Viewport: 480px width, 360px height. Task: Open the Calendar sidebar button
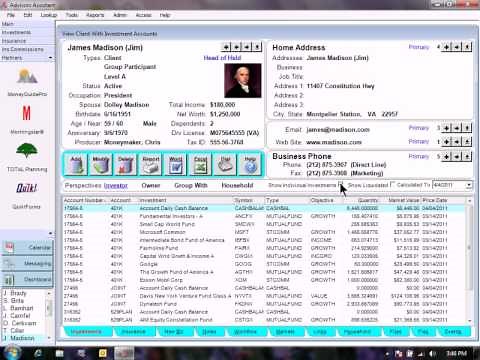click(28, 247)
